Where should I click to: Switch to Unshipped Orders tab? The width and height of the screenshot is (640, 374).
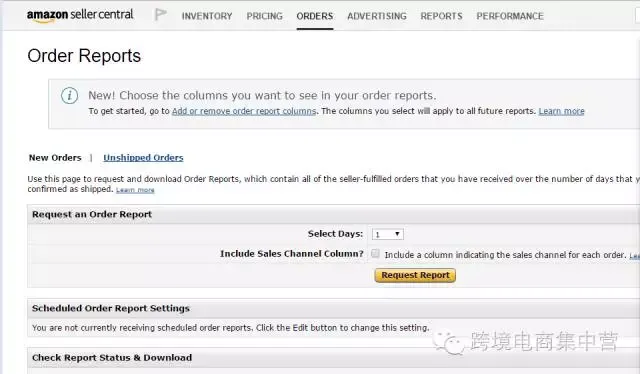143,158
